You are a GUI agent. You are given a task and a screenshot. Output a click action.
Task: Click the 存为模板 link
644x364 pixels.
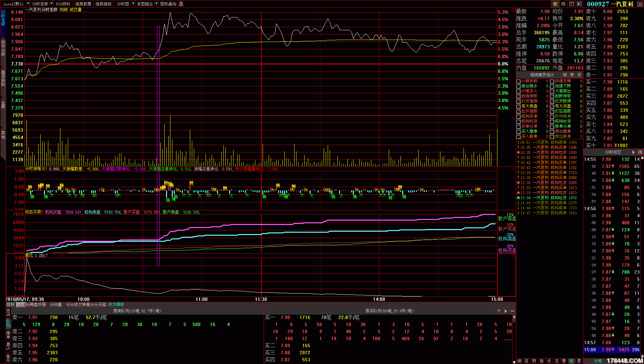[116, 305]
